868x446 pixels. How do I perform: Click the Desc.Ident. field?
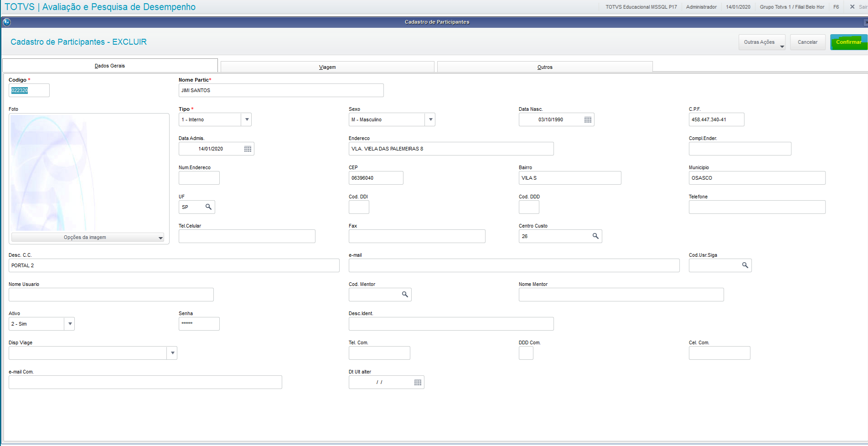451,324
